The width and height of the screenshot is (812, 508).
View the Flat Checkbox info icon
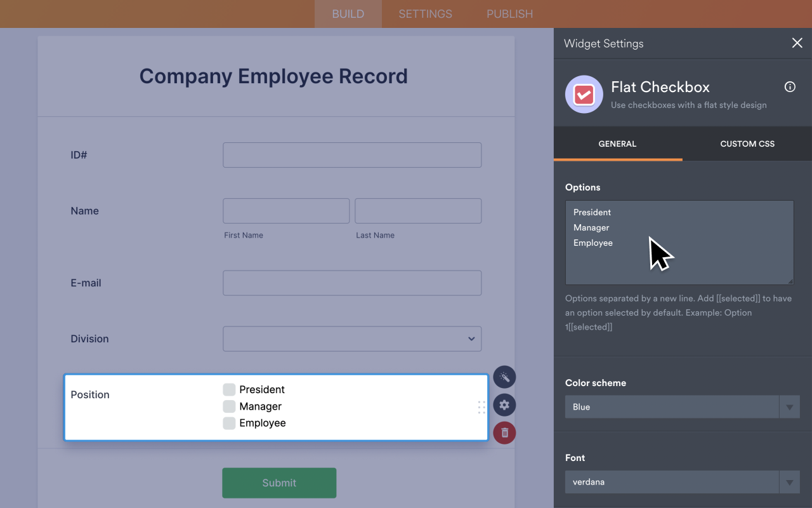789,86
